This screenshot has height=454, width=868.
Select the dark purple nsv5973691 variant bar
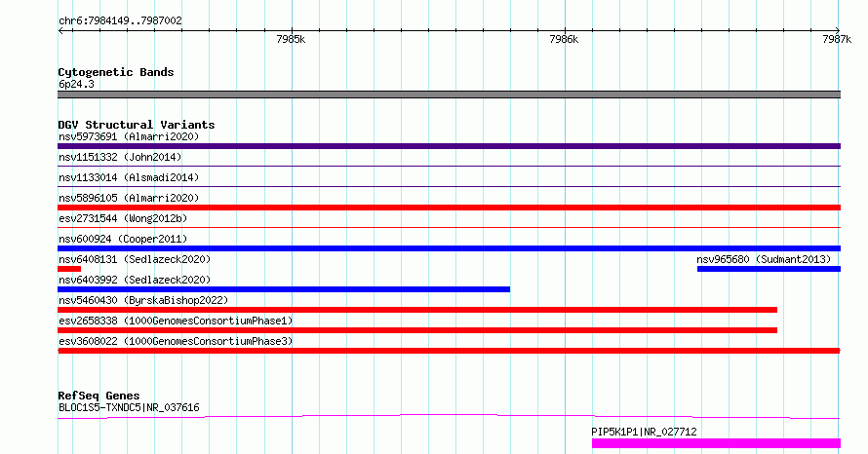[449, 146]
